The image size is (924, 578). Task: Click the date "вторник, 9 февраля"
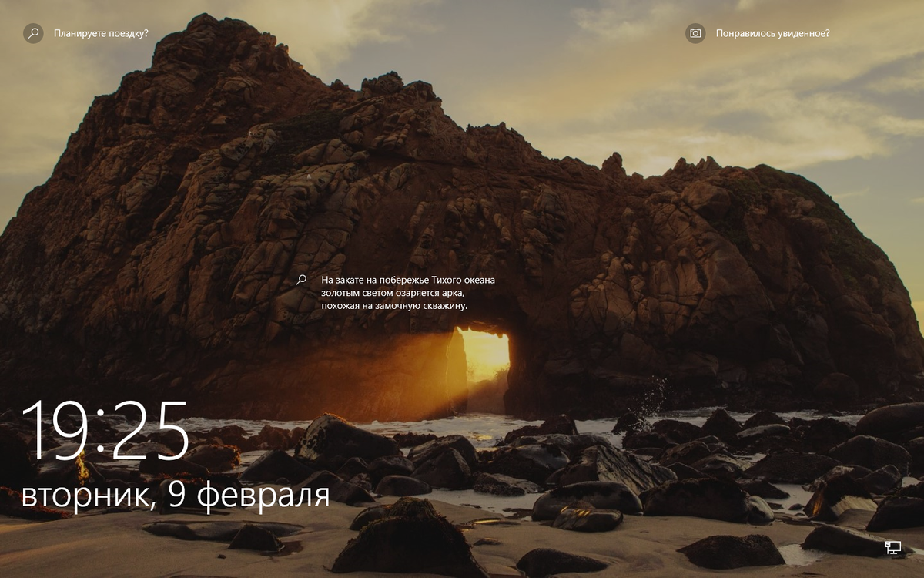(176, 494)
